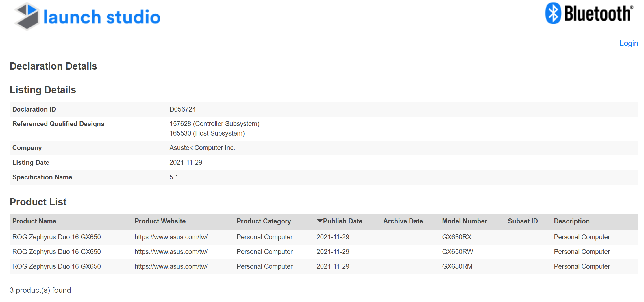Sort table by Model Number
The width and height of the screenshot is (644, 302).
click(x=464, y=221)
